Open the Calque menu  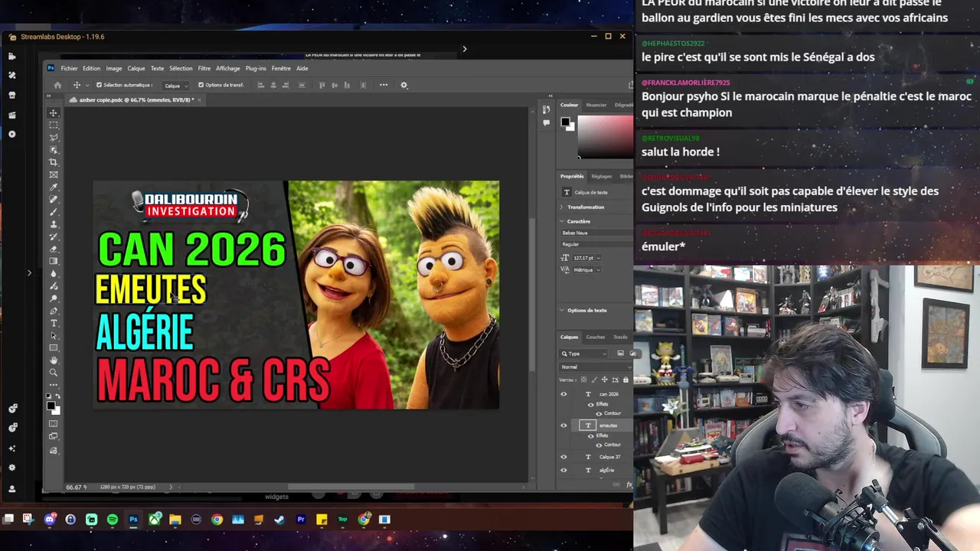pyautogui.click(x=136, y=68)
